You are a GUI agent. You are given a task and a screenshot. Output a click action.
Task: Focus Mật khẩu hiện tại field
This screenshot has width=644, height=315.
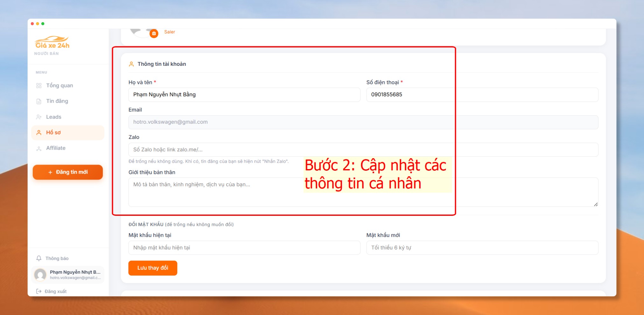click(x=244, y=248)
